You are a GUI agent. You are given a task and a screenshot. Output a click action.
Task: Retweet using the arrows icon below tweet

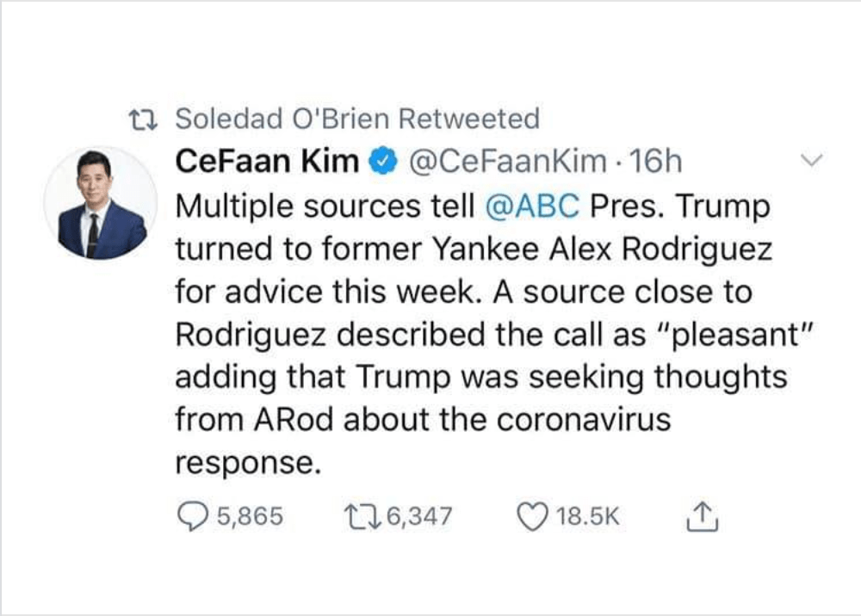click(358, 515)
